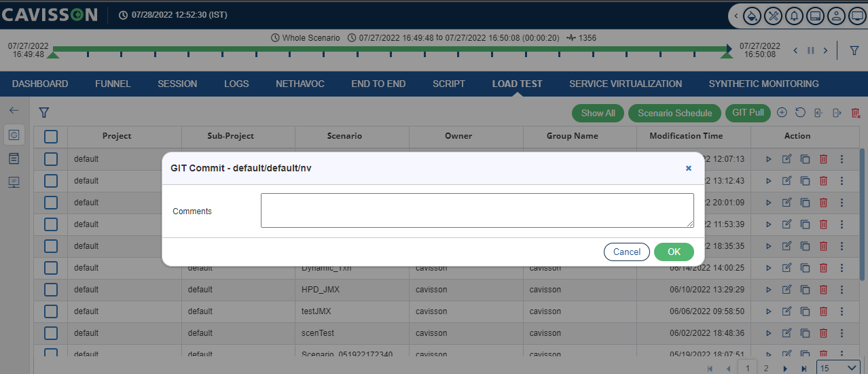Open the user profile icon
The image size is (868, 374).
[x=836, y=15]
